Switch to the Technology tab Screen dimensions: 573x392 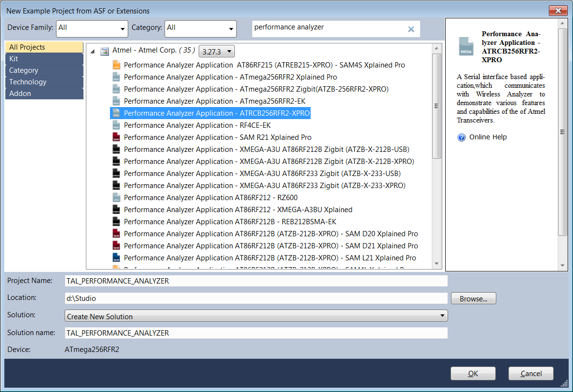44,82
